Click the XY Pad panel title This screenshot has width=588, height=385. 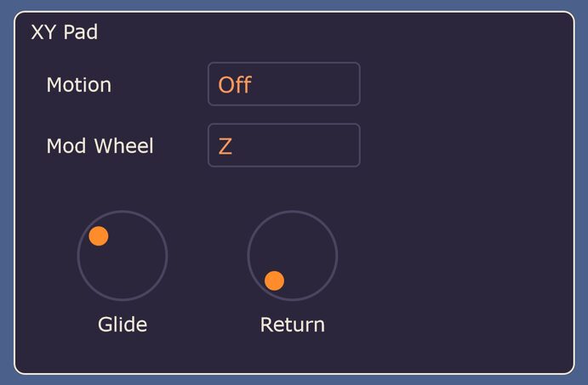pos(65,32)
